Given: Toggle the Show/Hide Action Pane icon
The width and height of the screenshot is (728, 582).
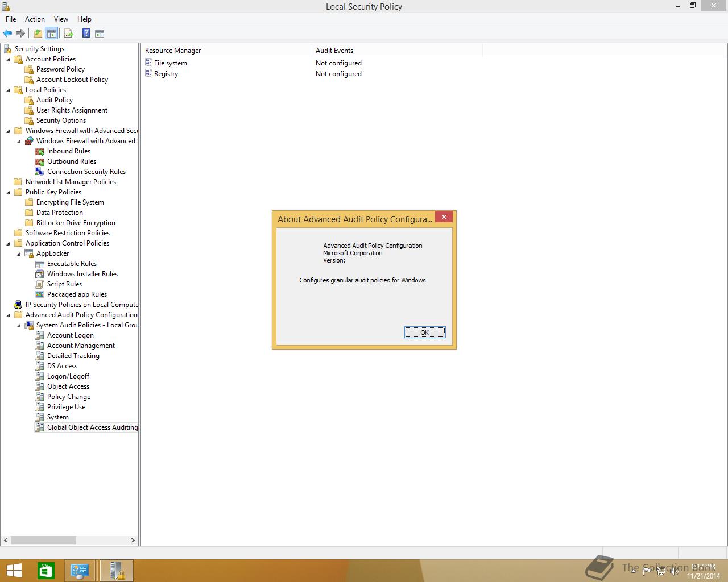Looking at the screenshot, I should click(100, 34).
